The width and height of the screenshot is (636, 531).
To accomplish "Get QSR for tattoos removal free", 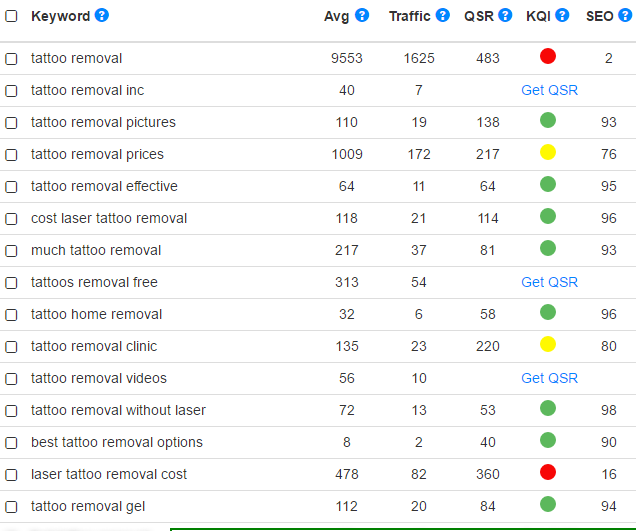I will click(549, 282).
